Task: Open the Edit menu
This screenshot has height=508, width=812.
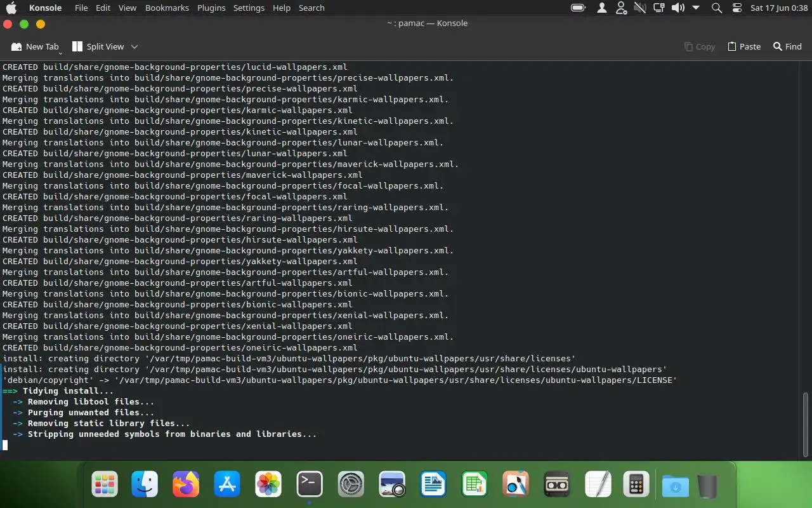Action: [x=103, y=8]
